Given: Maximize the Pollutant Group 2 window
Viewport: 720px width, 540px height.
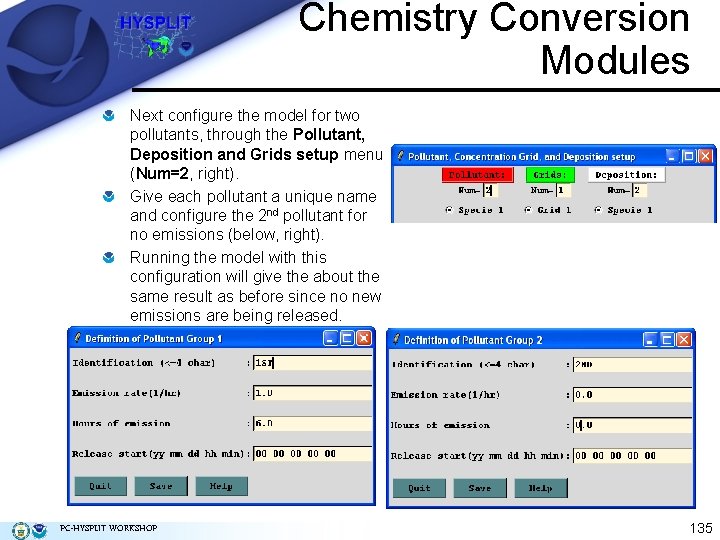Looking at the screenshot, I should click(667, 340).
